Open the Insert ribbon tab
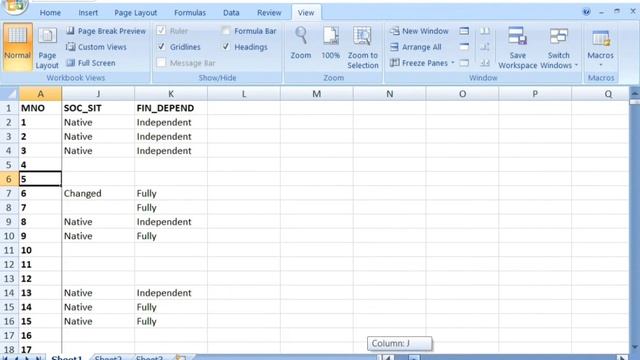Image resolution: width=640 pixels, height=360 pixels. coord(88,13)
